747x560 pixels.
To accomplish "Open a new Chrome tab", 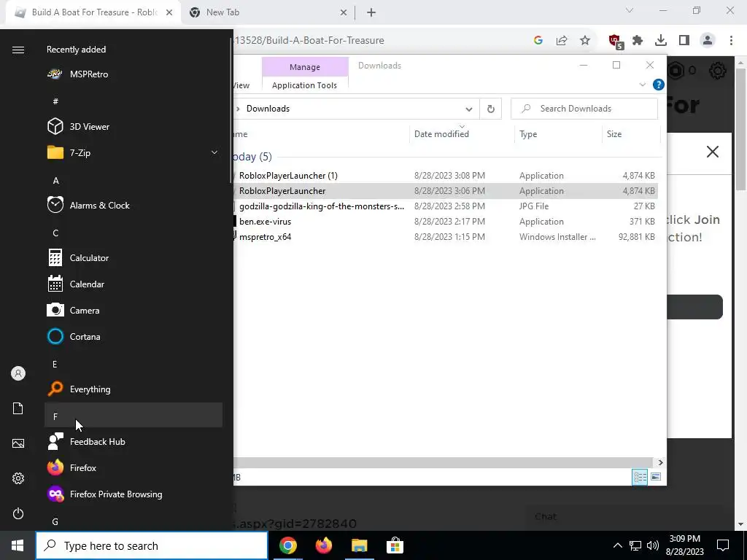I will [371, 13].
